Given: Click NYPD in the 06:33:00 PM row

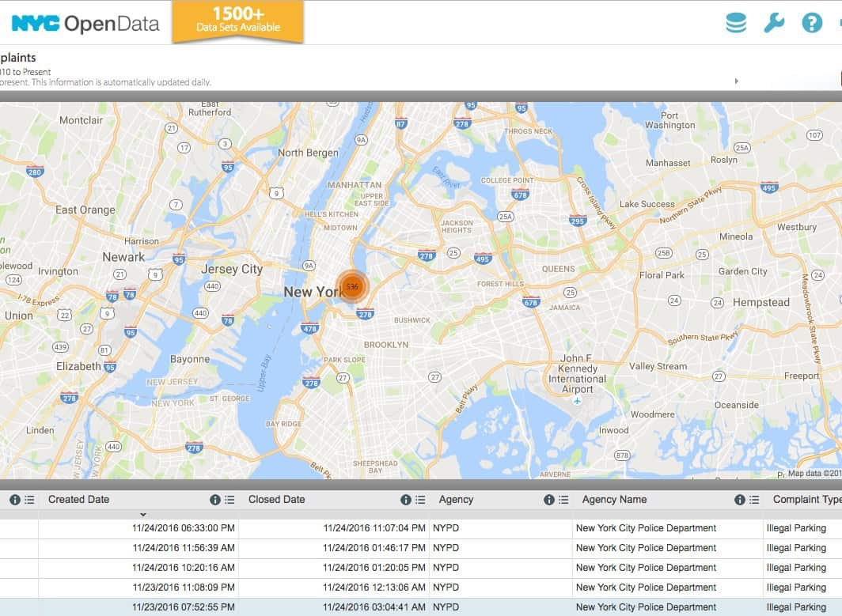Looking at the screenshot, I should coord(446,528).
